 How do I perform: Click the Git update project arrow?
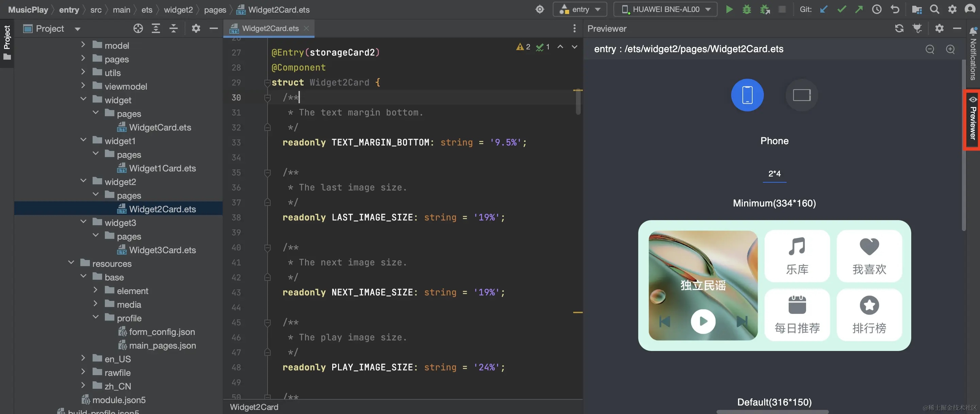824,10
